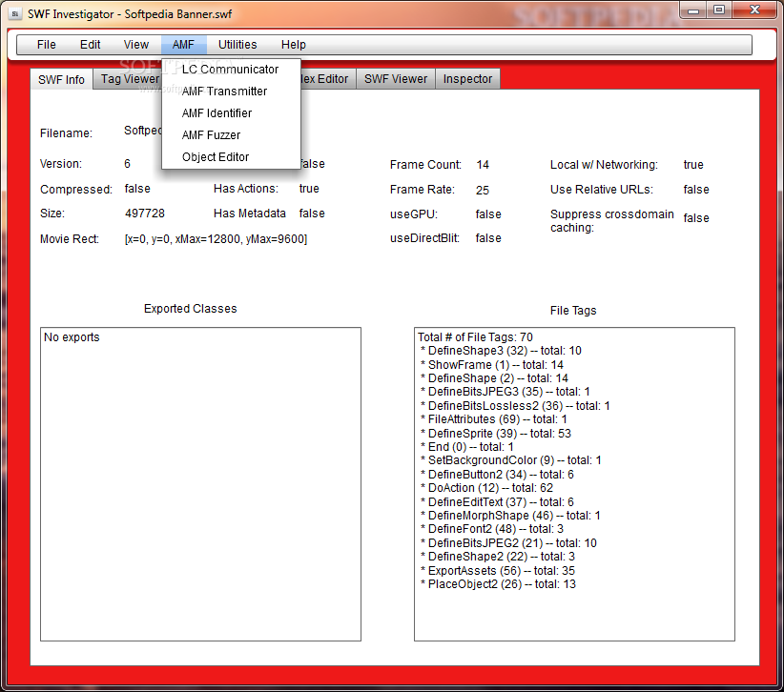Click the SWF Investigator title bar icon
Image resolution: width=784 pixels, height=692 pixels.
pos(15,14)
